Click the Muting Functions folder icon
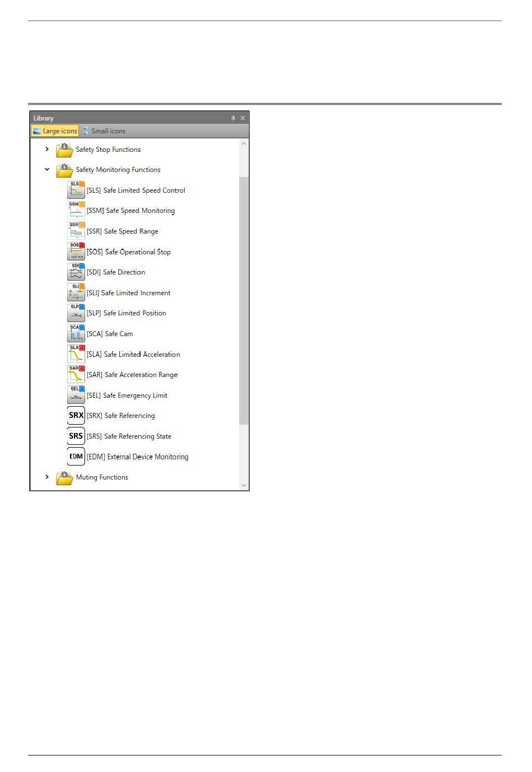This screenshot has width=532, height=772. pyautogui.click(x=64, y=477)
